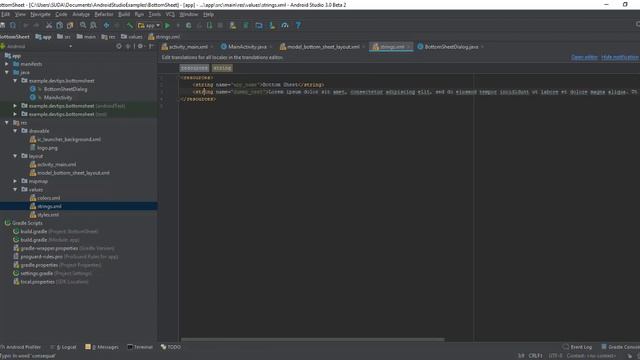
Task: Collapse the drawable folder
Action: (15, 131)
